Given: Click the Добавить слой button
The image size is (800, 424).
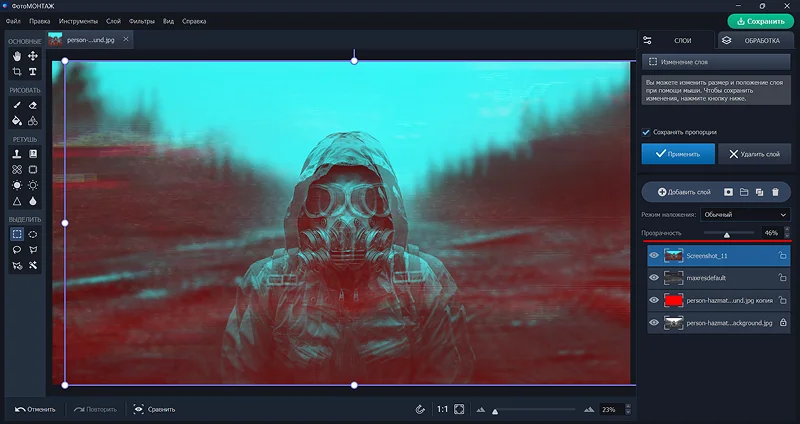Looking at the screenshot, I should [684, 192].
